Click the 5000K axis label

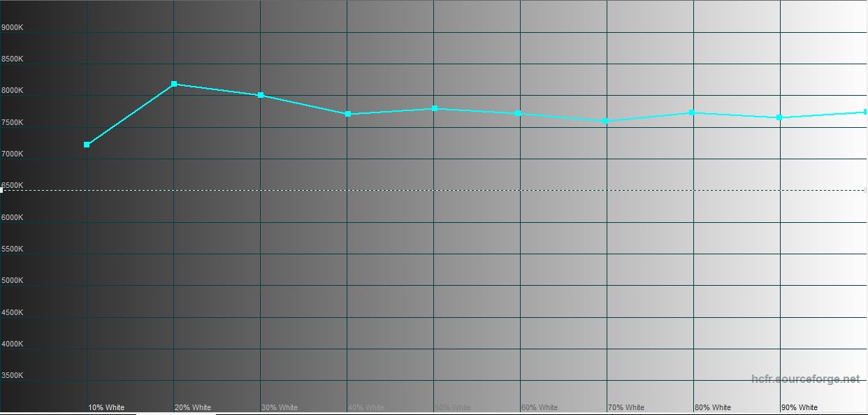[x=12, y=280]
